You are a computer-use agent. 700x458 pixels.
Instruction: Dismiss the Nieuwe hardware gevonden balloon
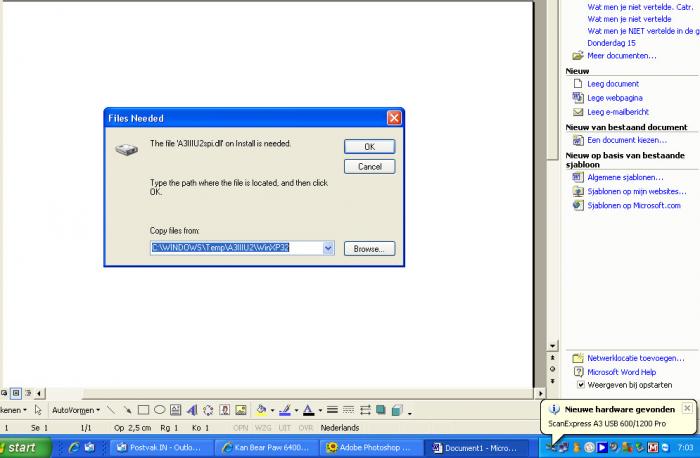pyautogui.click(x=687, y=408)
